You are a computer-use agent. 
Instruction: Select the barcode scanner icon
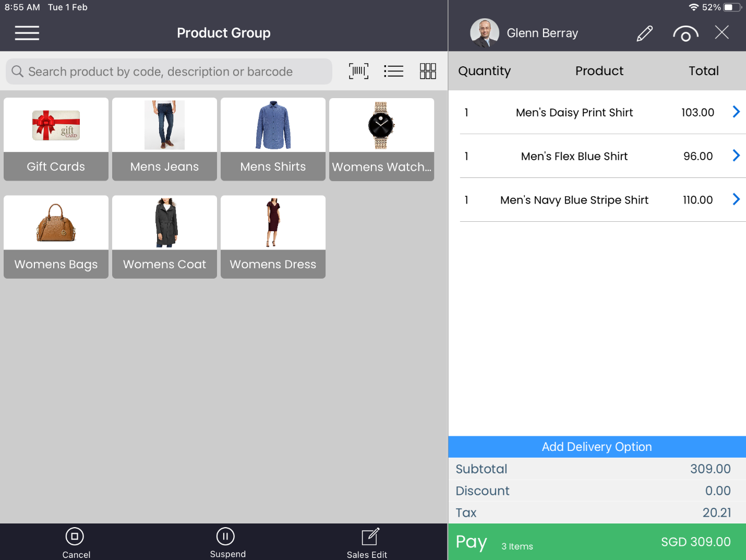click(x=358, y=71)
